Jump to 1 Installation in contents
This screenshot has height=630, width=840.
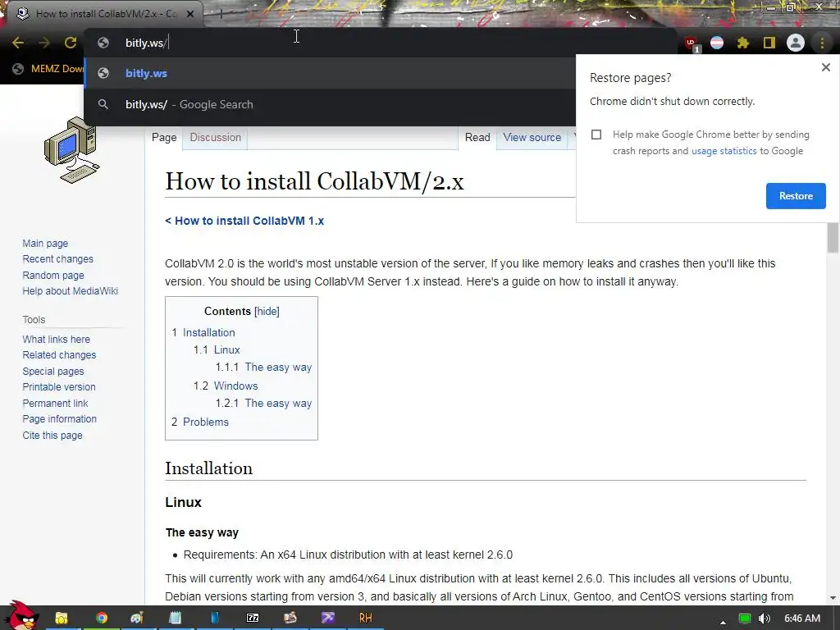pyautogui.click(x=203, y=333)
